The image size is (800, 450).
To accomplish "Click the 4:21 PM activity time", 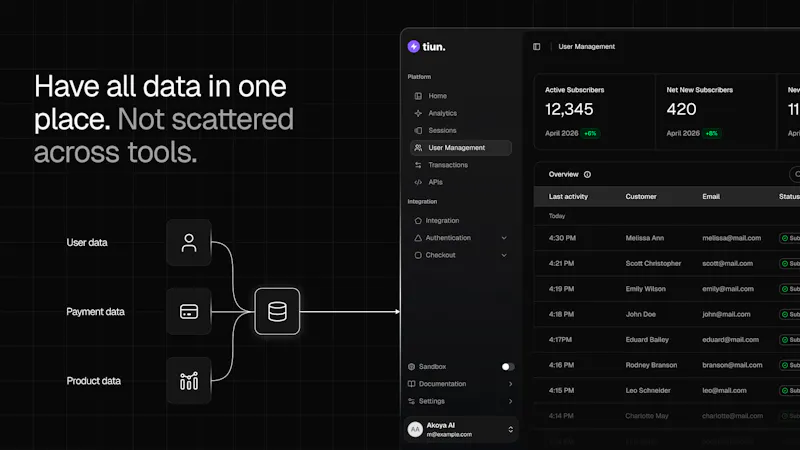I will 561,264.
